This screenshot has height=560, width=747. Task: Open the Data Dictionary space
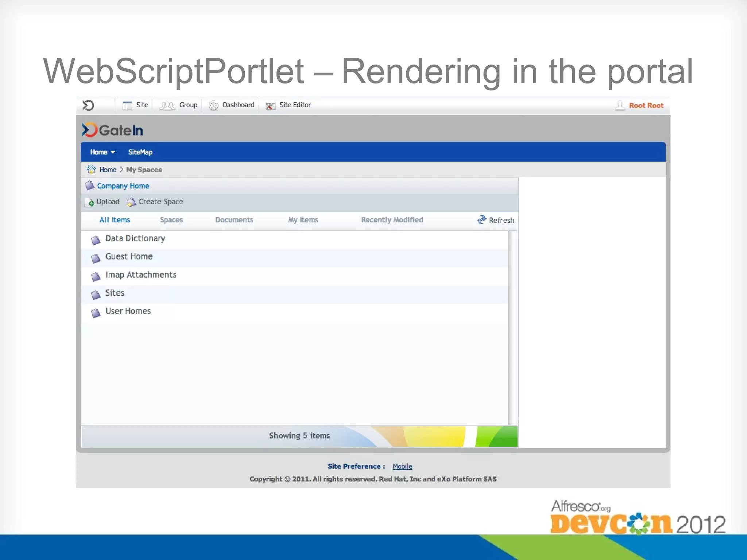135,238
